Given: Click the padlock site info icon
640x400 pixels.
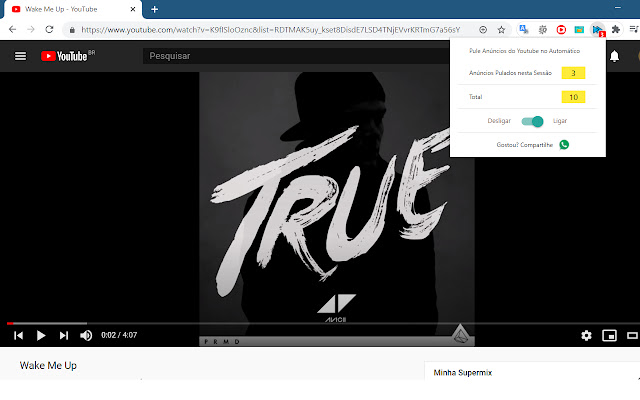Looking at the screenshot, I should click(72, 30).
